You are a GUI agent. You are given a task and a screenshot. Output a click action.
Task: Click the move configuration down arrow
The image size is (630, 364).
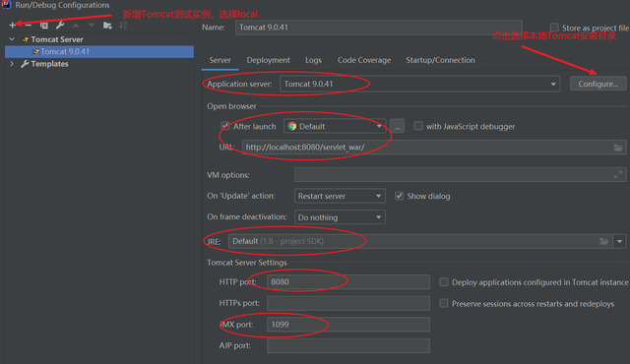tap(92, 26)
